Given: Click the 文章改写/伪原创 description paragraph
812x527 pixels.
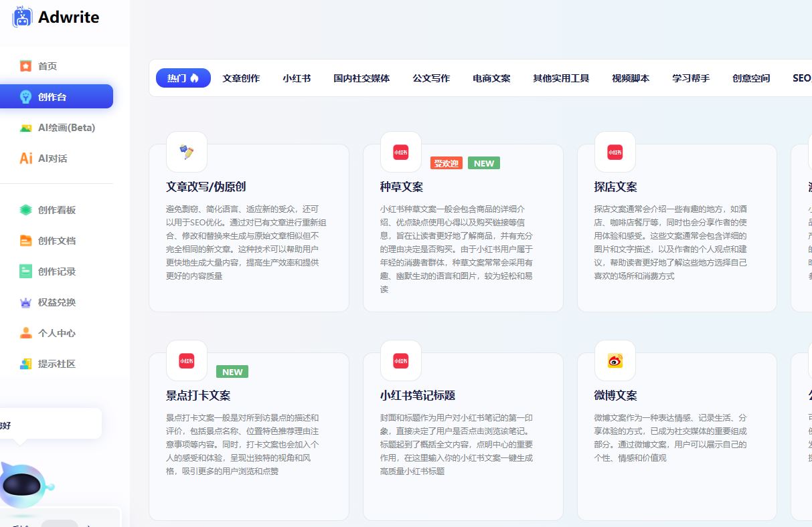Looking at the screenshot, I should tap(246, 242).
